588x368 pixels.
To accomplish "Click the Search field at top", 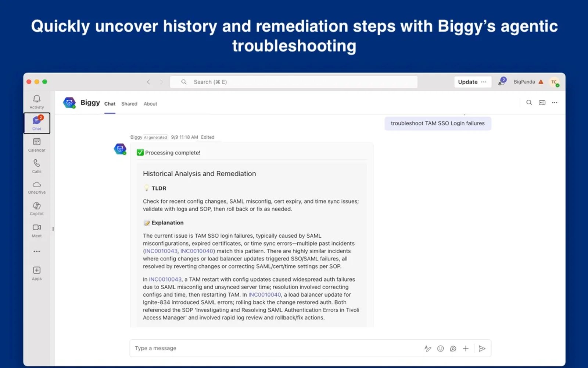I will point(294,82).
